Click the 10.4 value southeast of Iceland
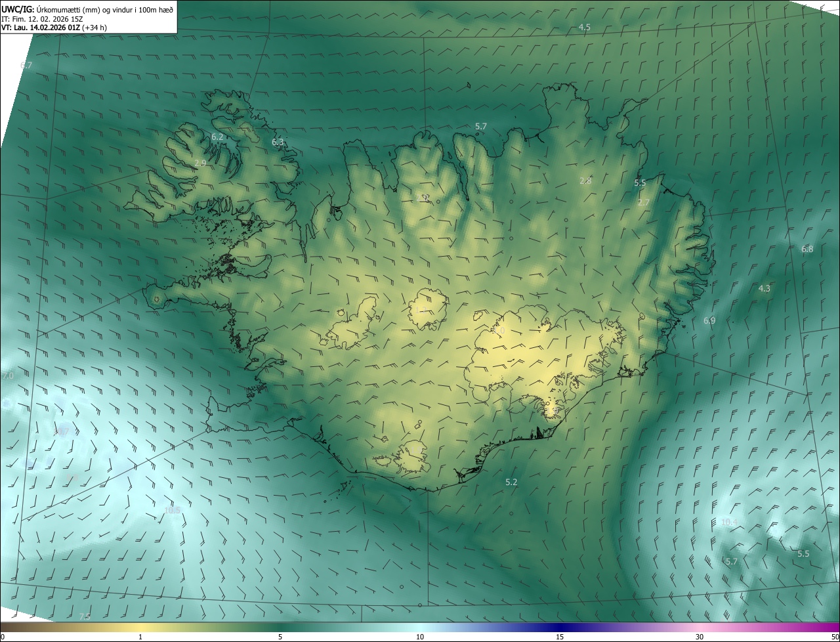 [729, 523]
